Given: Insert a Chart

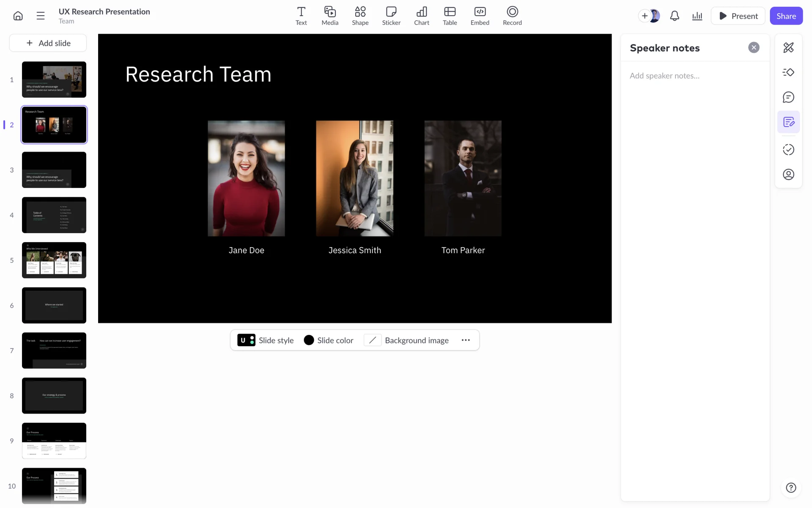Looking at the screenshot, I should [421, 16].
